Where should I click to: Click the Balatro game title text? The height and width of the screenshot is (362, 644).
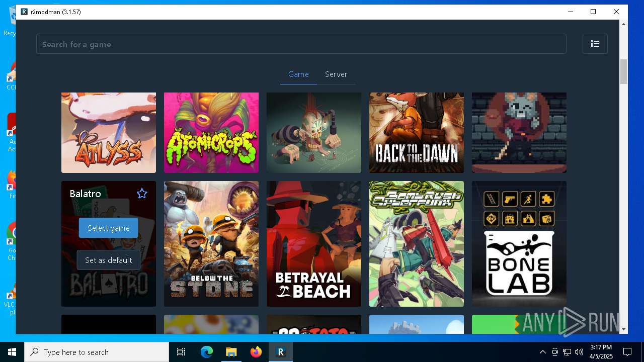[85, 194]
